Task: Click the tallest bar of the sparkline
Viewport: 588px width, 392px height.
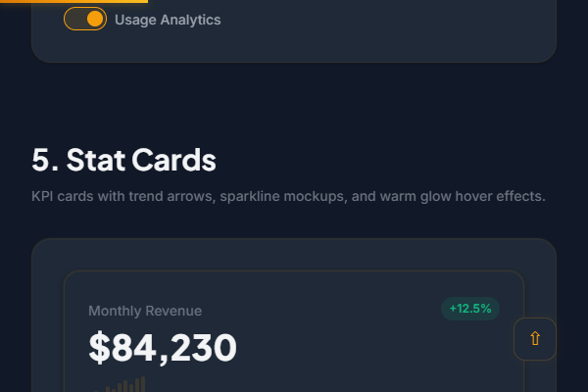Action: (143, 384)
